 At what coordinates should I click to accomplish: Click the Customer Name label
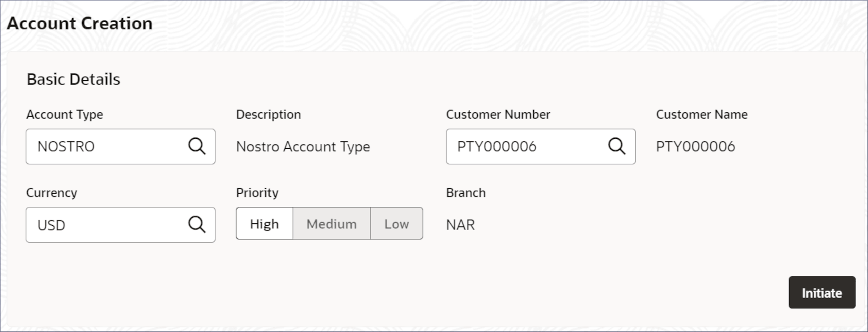point(701,114)
